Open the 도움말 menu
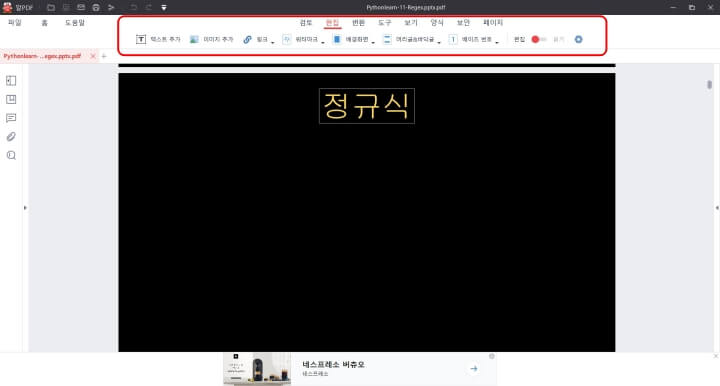The image size is (720, 386). pyautogui.click(x=75, y=22)
